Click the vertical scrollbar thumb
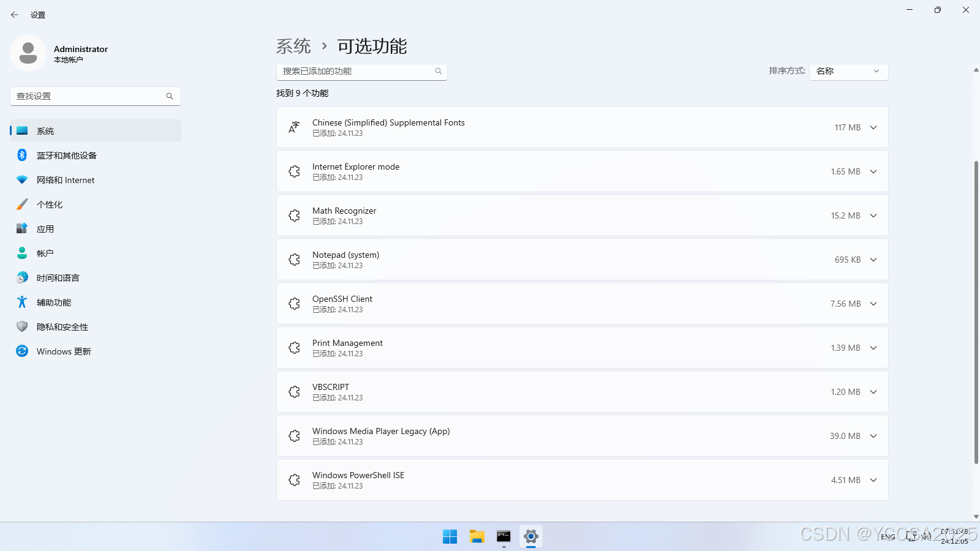 [976, 312]
